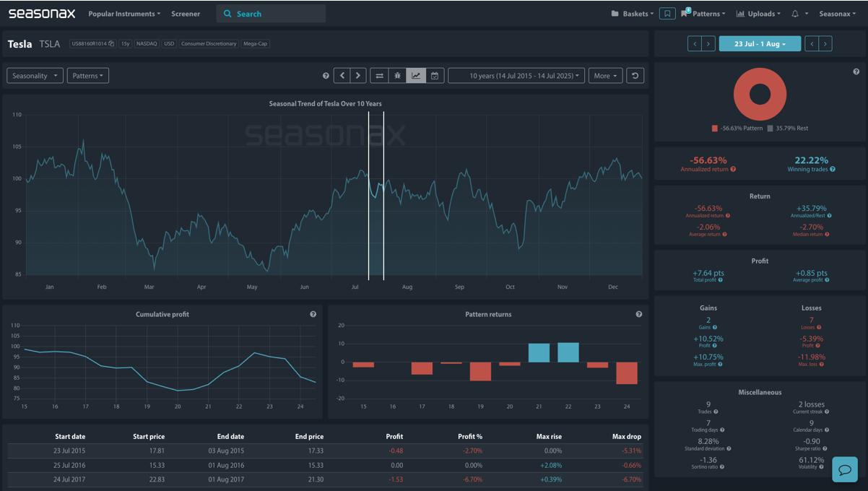Expand the Seasonality dropdown
This screenshot has width=868, height=491.
point(35,76)
